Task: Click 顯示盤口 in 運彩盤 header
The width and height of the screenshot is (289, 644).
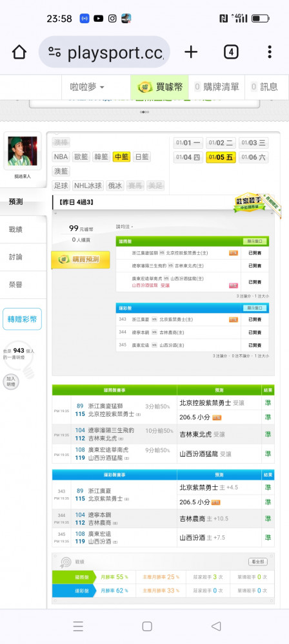Action: (254, 308)
